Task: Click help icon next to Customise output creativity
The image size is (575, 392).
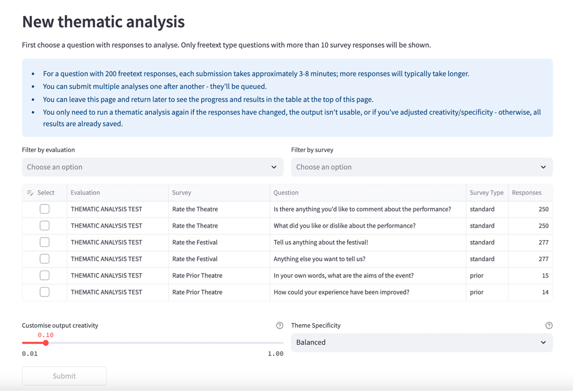Action: (x=280, y=326)
